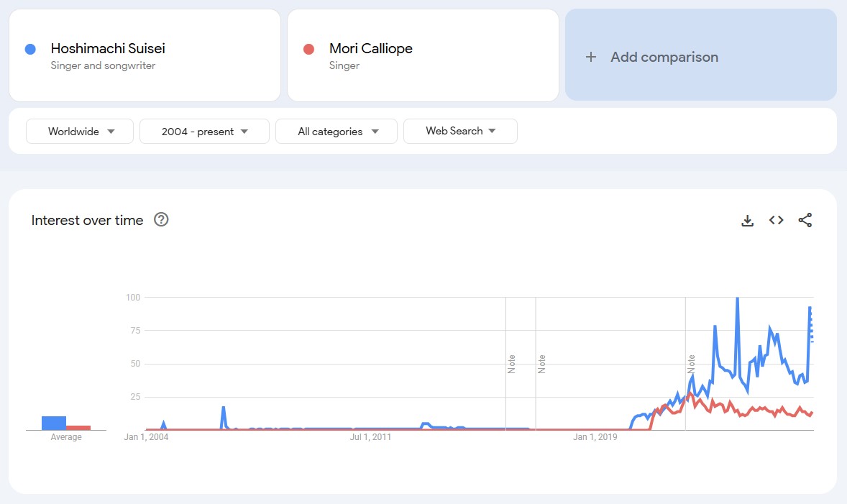Click the 25 y-axis label

pyautogui.click(x=135, y=397)
